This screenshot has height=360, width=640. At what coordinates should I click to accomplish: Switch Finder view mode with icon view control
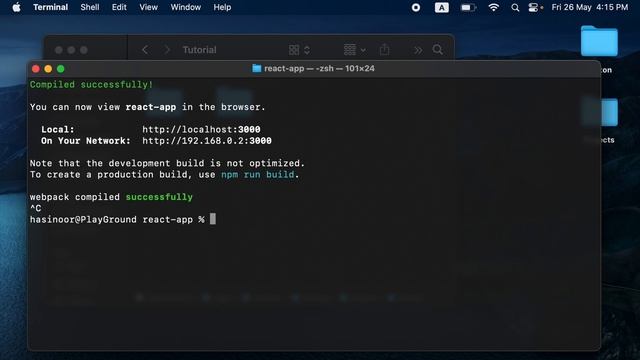299,50
